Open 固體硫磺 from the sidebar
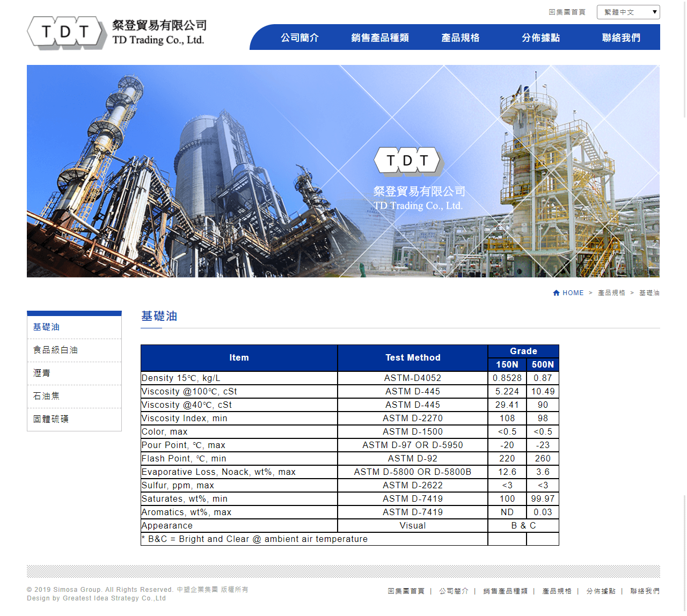The image size is (687, 616). pyautogui.click(x=51, y=420)
